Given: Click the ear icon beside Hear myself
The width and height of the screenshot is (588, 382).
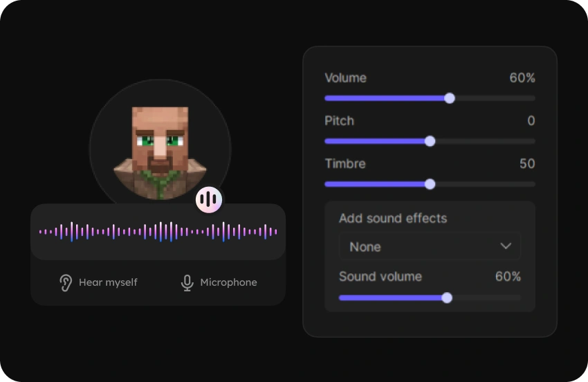Looking at the screenshot, I should (x=66, y=282).
